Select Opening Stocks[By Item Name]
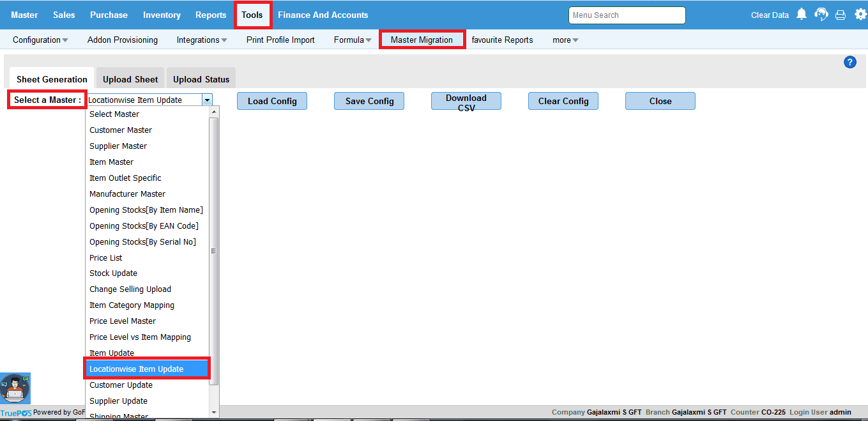868x421 pixels. 148,210
